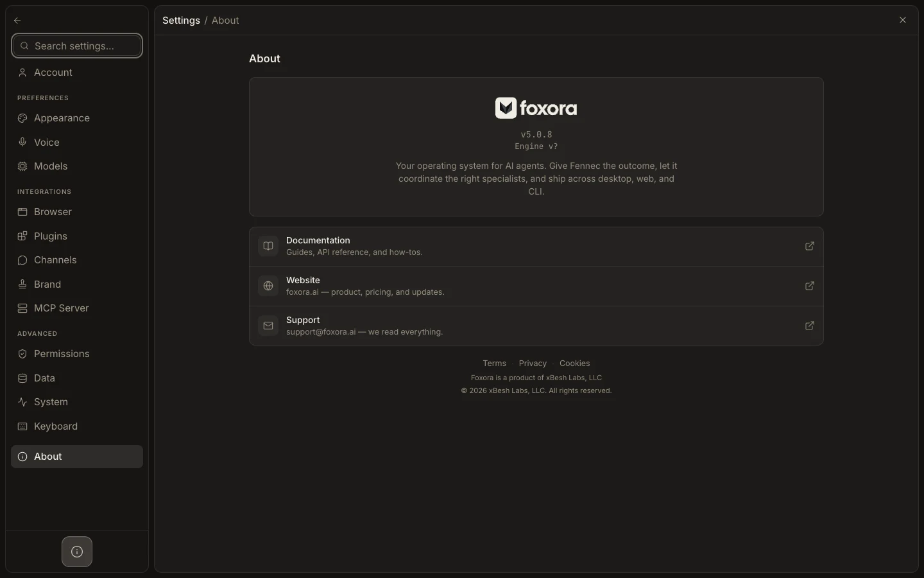Click the Voice microphone icon
The height and width of the screenshot is (578, 924).
coord(22,142)
